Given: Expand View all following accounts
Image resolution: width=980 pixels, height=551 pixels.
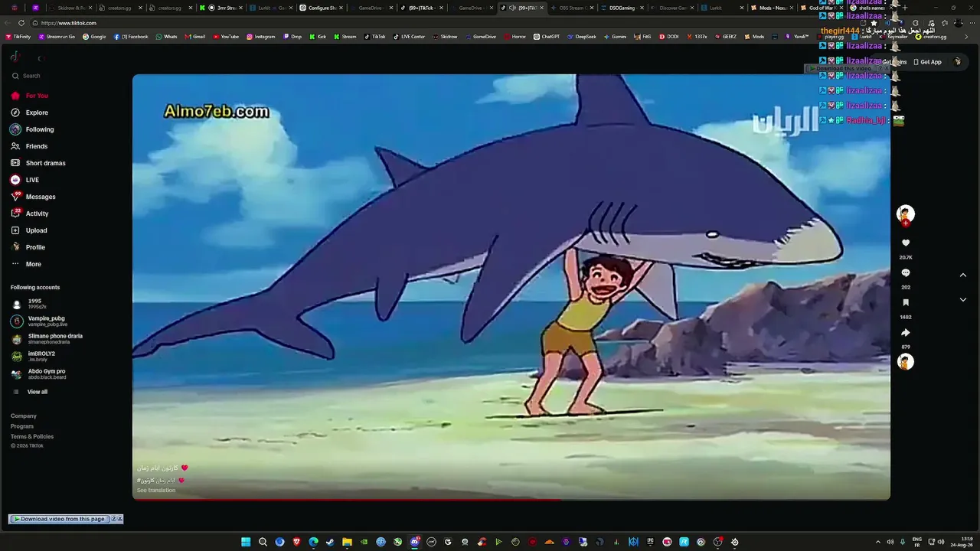Looking at the screenshot, I should (x=31, y=392).
